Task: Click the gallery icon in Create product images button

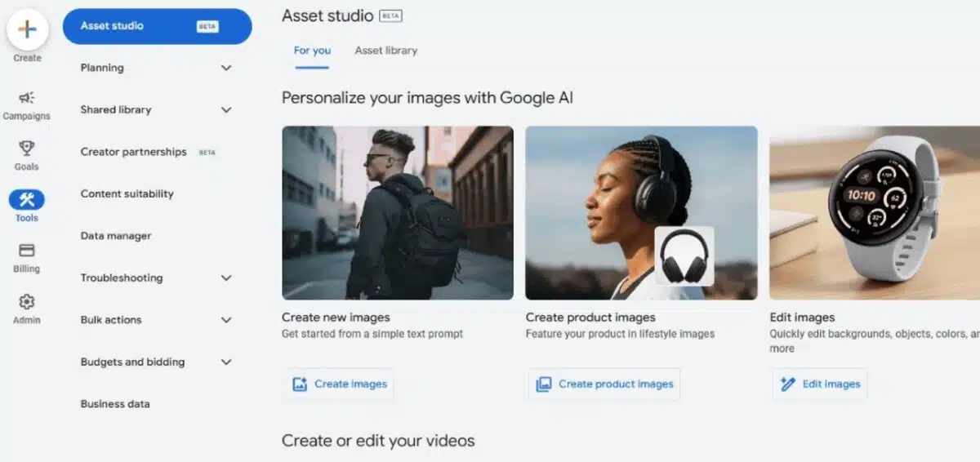Action: tap(544, 384)
